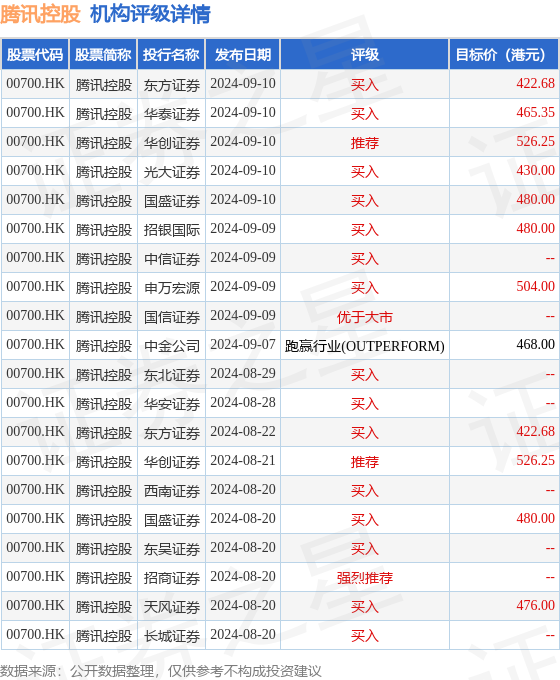Click the 强烈推荐 rating
The height and width of the screenshot is (680, 560).
(x=365, y=578)
